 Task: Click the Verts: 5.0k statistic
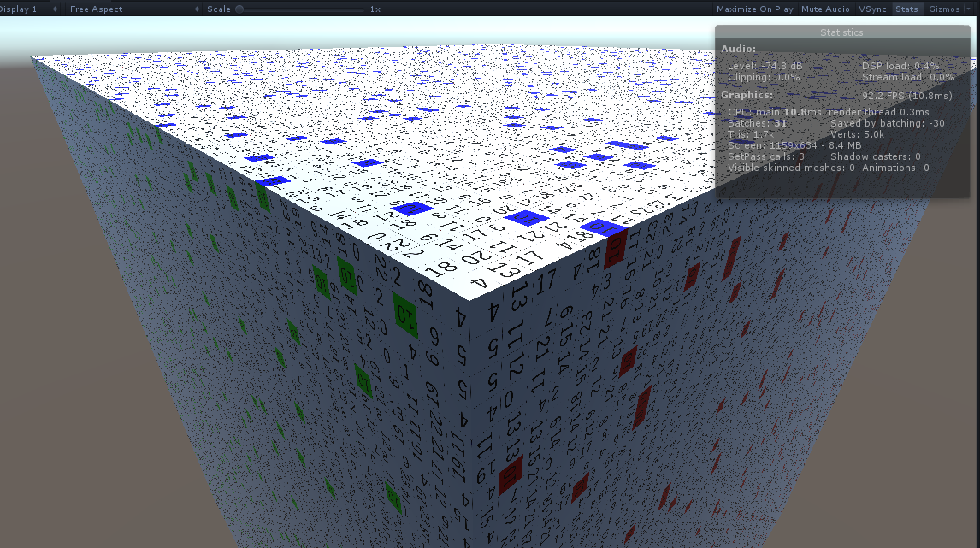tap(857, 134)
